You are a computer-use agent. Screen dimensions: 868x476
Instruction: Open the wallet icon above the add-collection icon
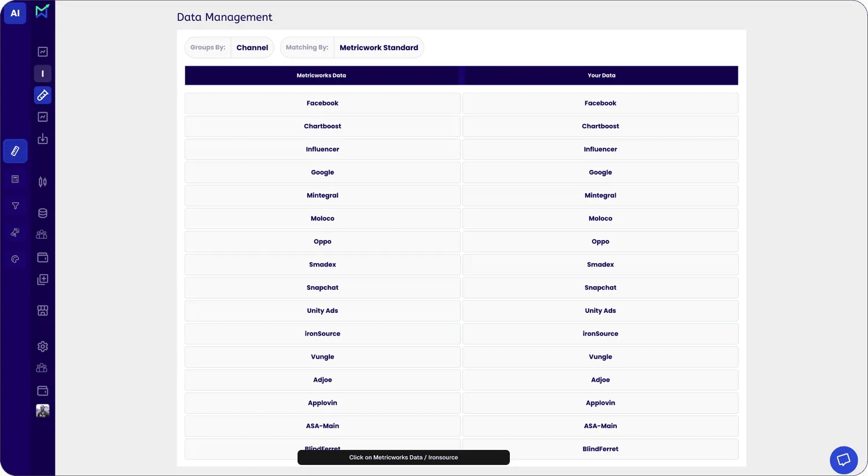43,257
